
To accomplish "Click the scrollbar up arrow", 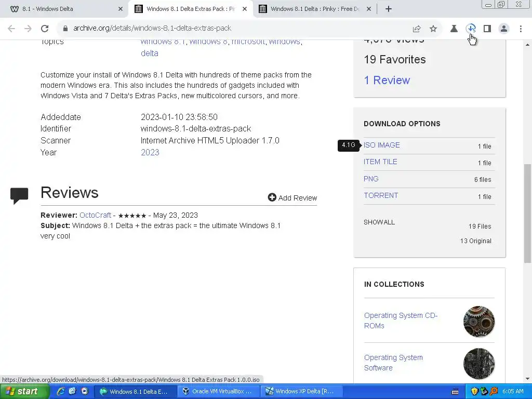I will (x=527, y=45).
